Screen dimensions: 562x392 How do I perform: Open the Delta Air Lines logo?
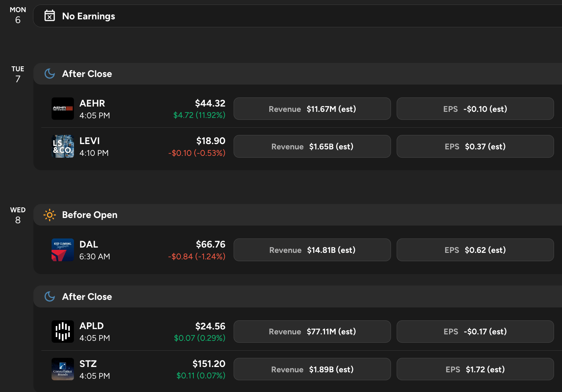(x=63, y=250)
